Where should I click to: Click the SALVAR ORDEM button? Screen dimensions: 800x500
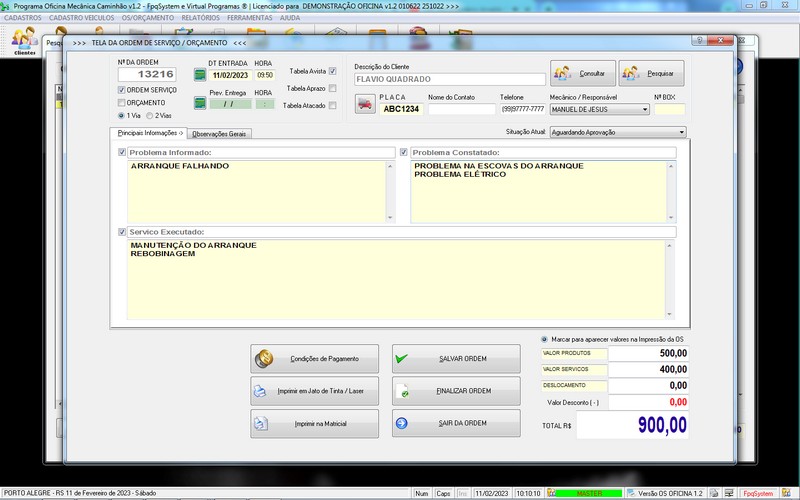click(456, 359)
